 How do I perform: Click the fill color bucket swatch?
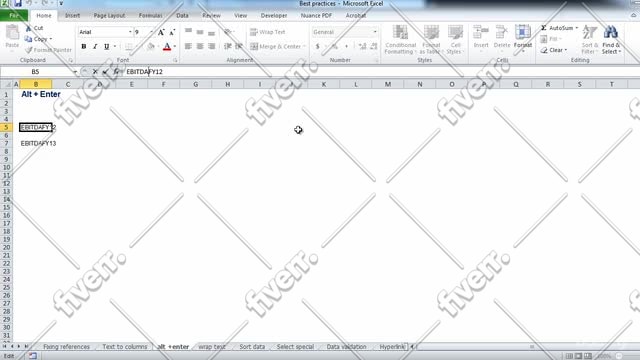pos(151,47)
